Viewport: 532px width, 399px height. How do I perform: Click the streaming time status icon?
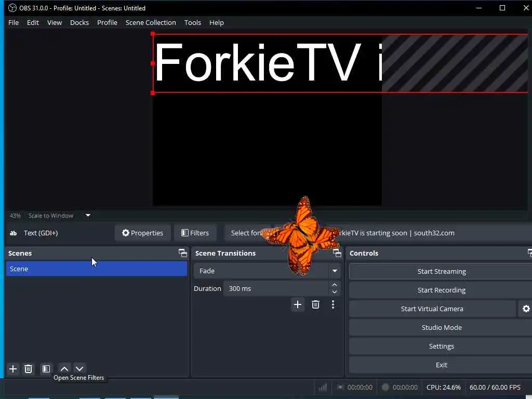[x=340, y=387]
